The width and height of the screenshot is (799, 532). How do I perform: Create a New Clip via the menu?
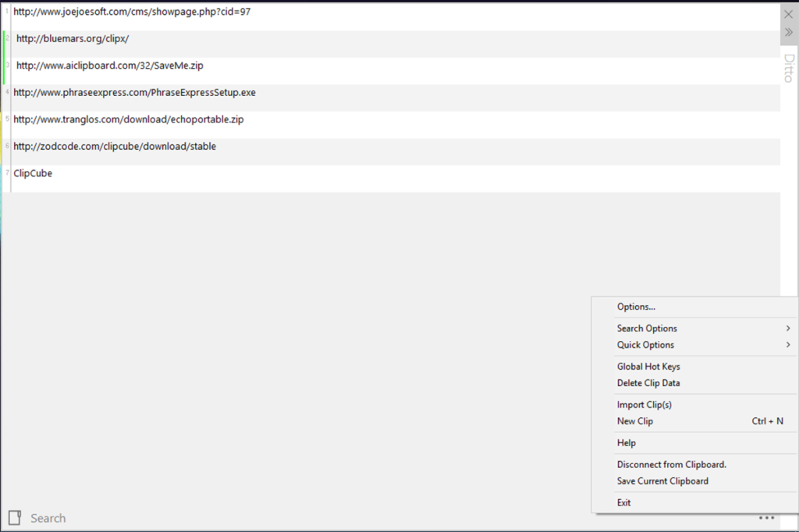(634, 420)
